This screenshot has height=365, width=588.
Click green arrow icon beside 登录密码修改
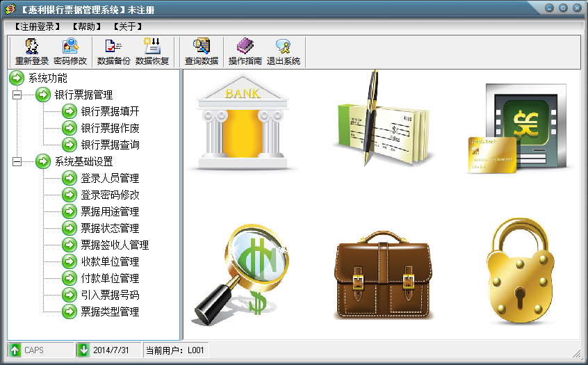pyautogui.click(x=70, y=194)
